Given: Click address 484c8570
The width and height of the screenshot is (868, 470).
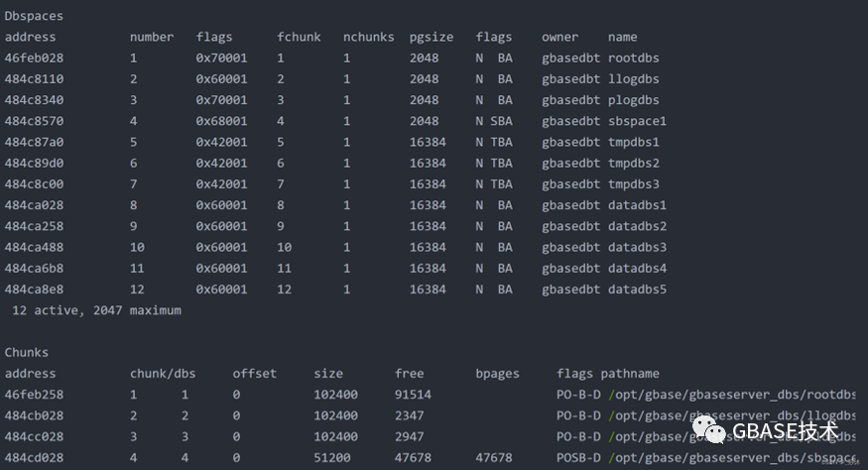Looking at the screenshot, I should pos(34,121).
